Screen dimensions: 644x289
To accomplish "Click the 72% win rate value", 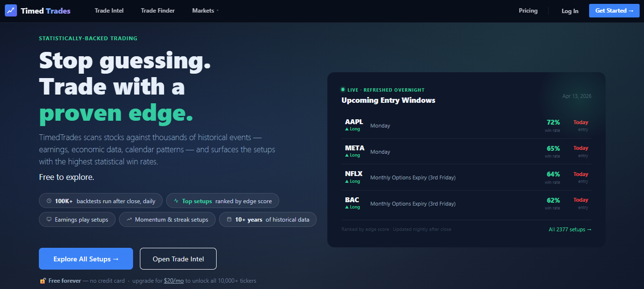I will point(553,122).
